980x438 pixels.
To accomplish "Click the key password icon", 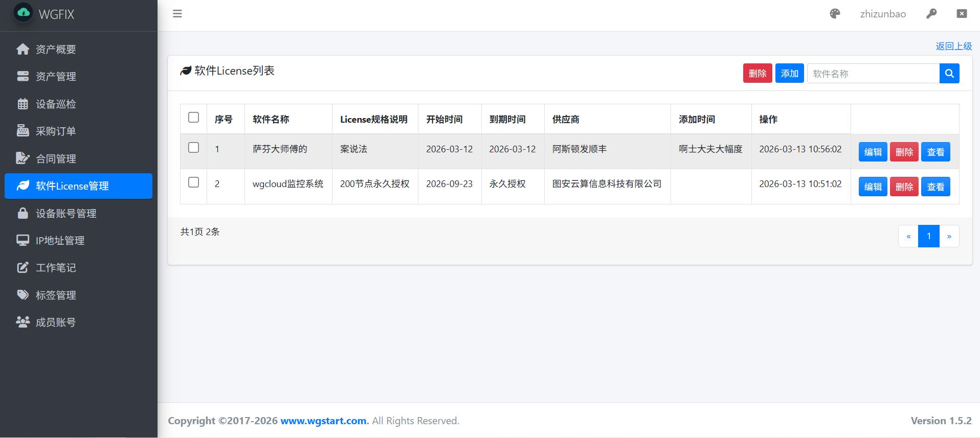I will coord(931,14).
